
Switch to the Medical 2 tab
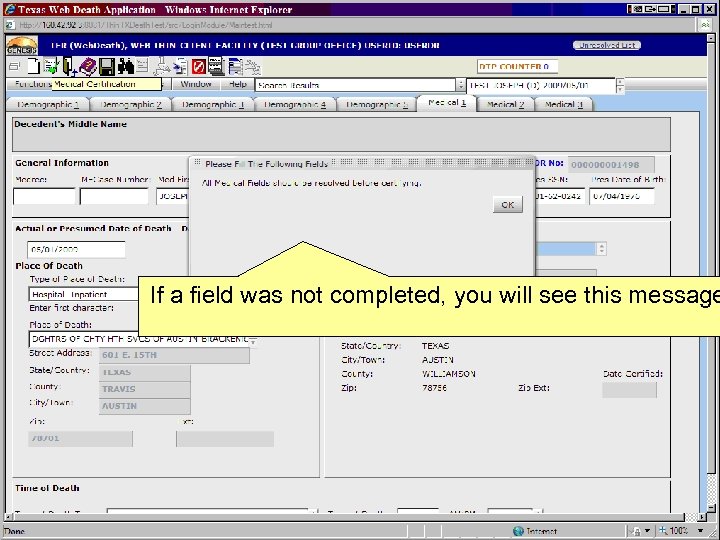(505, 105)
